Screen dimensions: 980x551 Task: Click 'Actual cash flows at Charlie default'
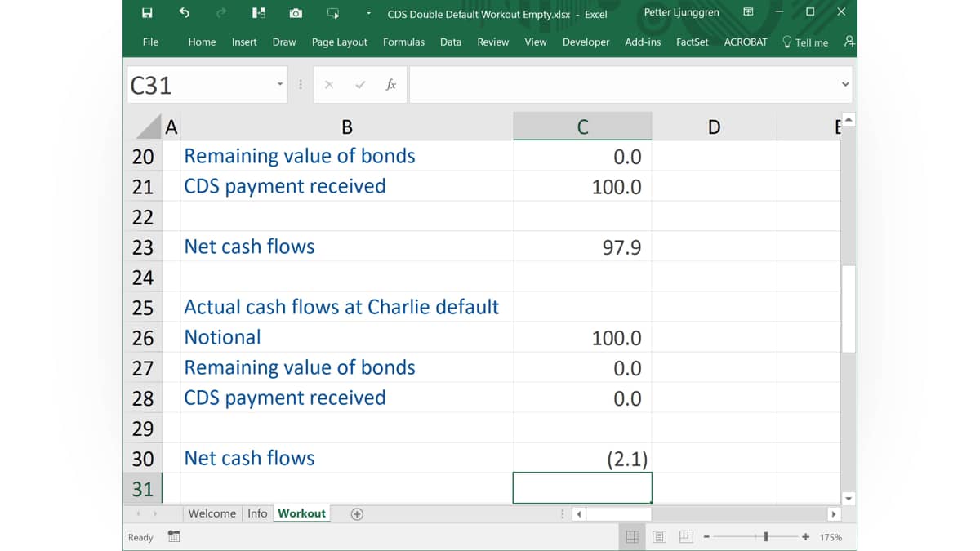pos(341,307)
